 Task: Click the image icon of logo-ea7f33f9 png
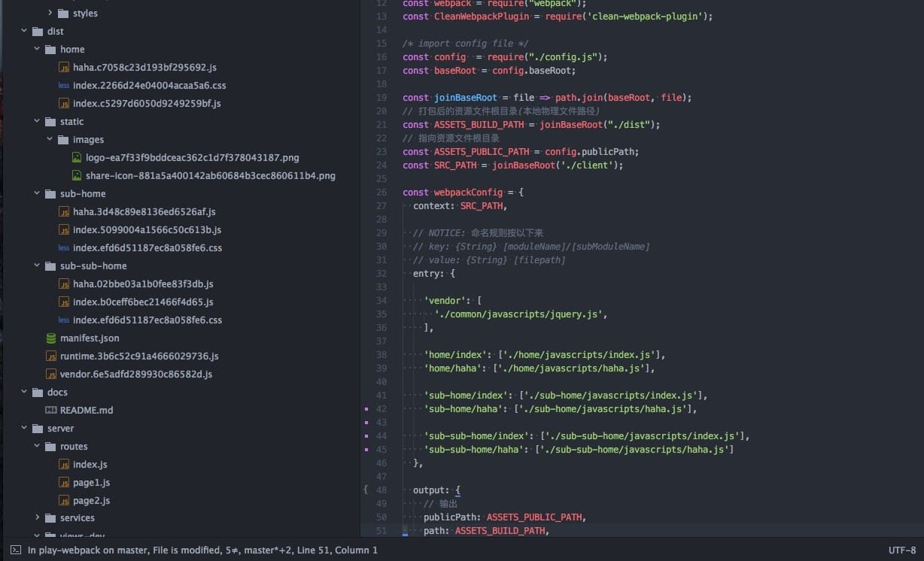coord(77,158)
